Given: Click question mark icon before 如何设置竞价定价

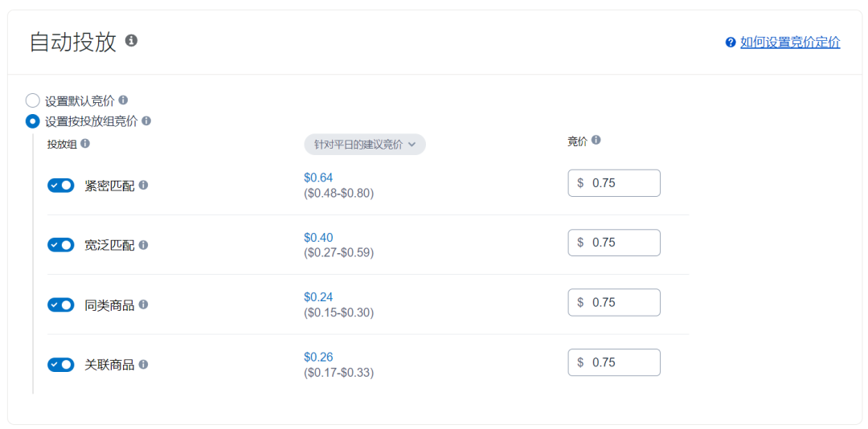Looking at the screenshot, I should (x=730, y=42).
